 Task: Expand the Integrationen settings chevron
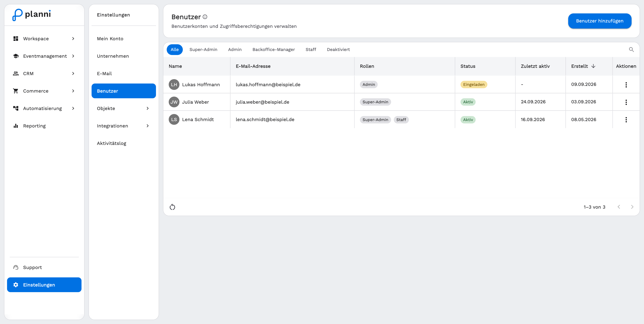(x=148, y=126)
